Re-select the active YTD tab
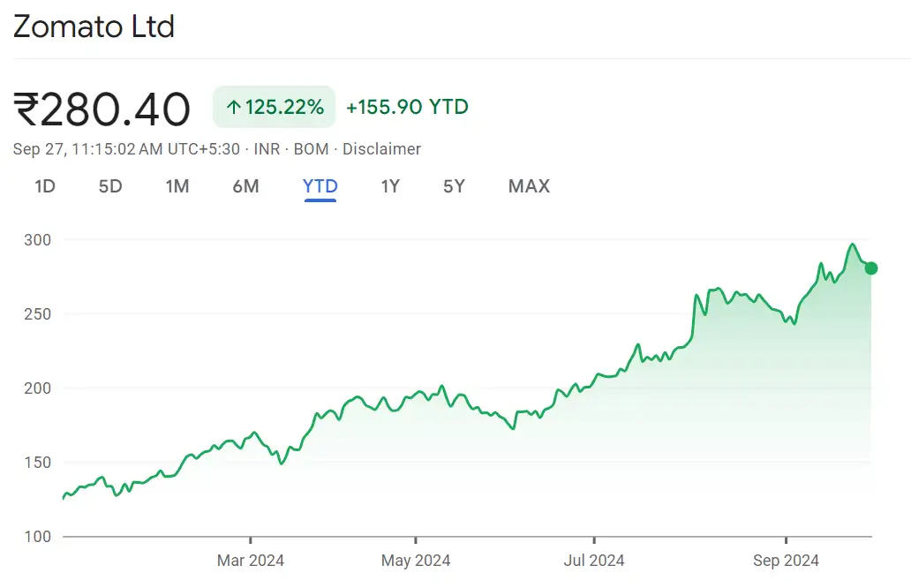 pos(320,186)
